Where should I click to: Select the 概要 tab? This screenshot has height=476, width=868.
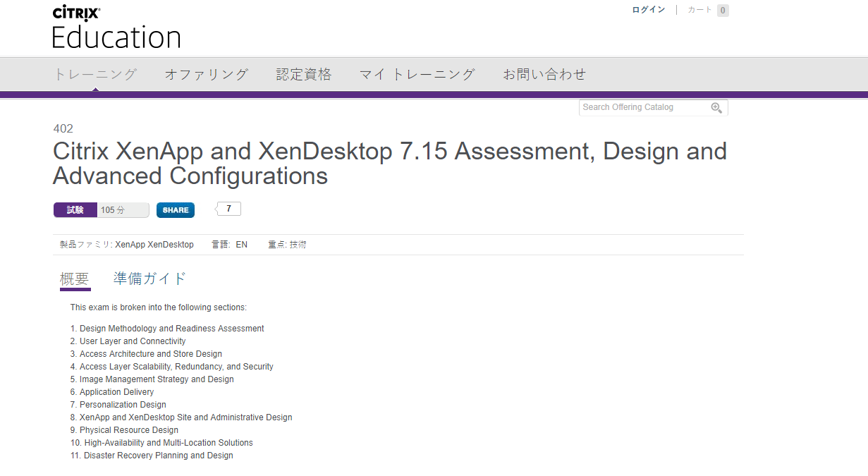[x=75, y=279]
